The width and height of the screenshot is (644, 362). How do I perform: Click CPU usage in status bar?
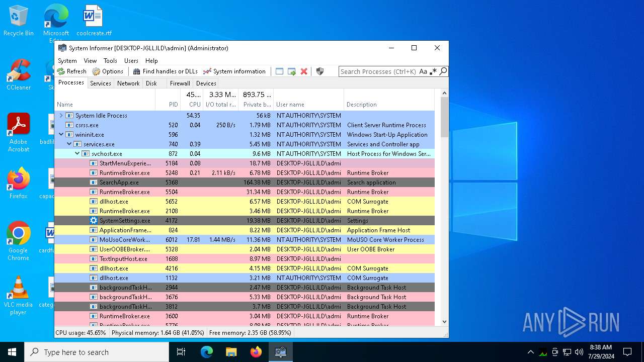[x=81, y=333]
